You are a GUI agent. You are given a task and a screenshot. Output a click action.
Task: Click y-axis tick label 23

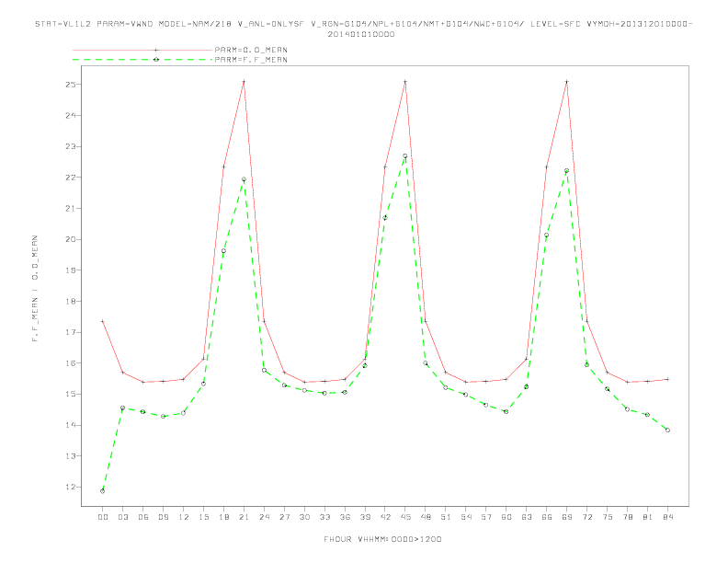click(x=71, y=146)
